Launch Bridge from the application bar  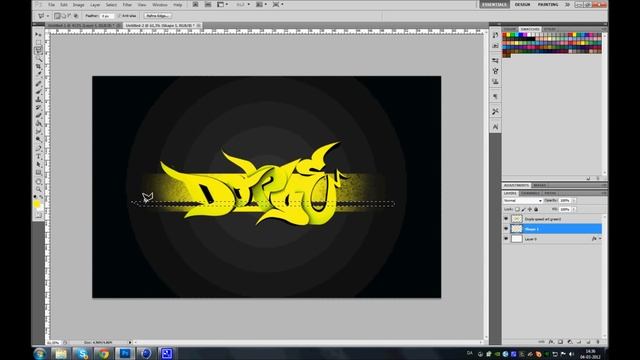click(196, 4)
